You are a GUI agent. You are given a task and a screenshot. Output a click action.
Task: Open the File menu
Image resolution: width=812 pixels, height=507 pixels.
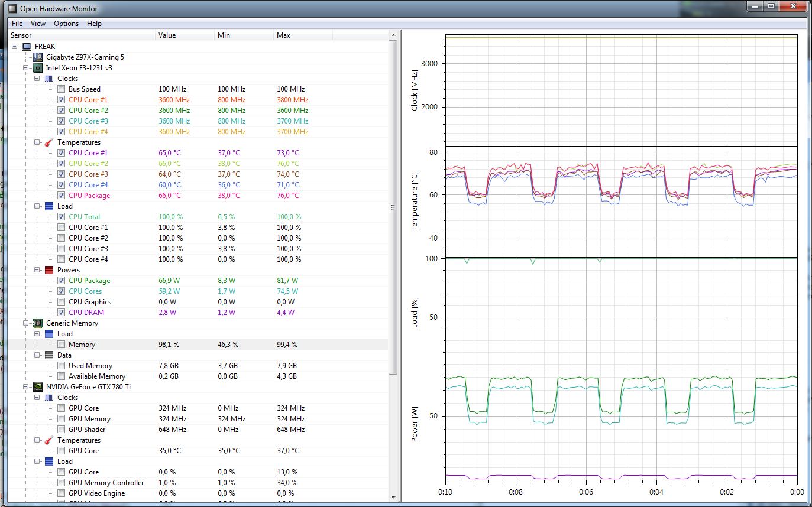click(x=17, y=24)
